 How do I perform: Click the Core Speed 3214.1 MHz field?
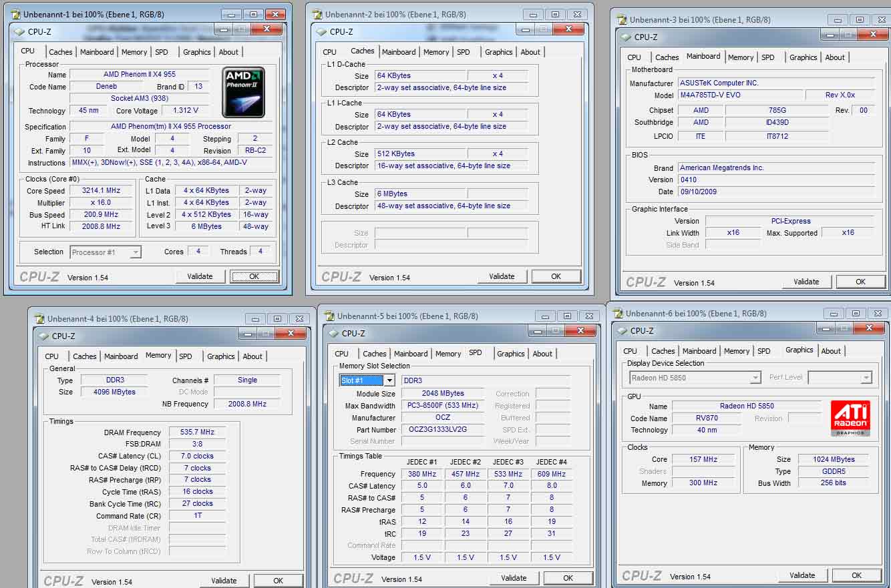click(x=101, y=191)
